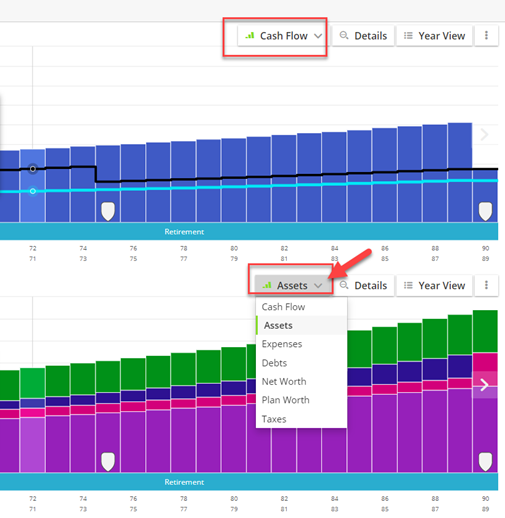This screenshot has width=505, height=518.
Task: Click the cyan line point at age 72
Action: pos(33,191)
